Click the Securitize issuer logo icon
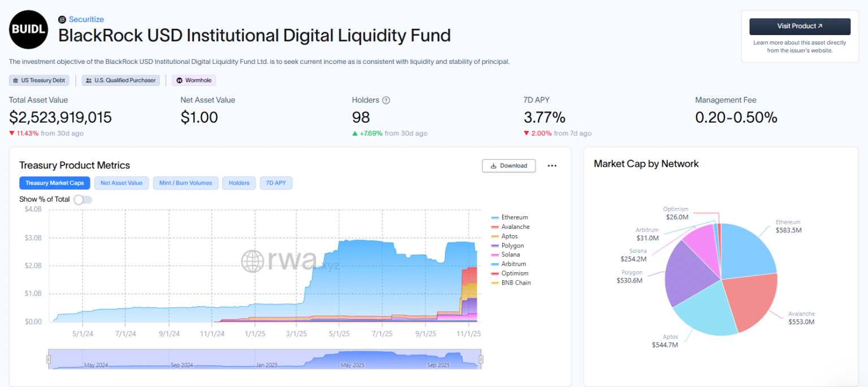 62,19
